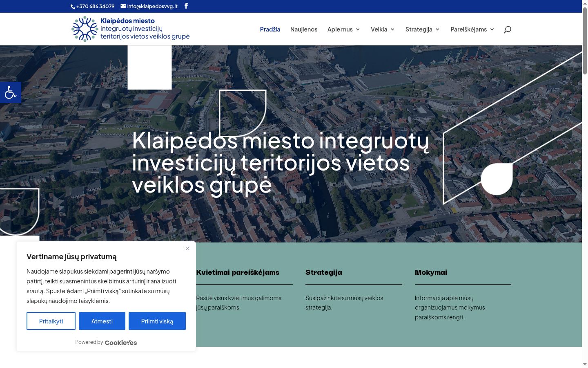Open Kvietimai pareiškėjams section heading

point(238,272)
